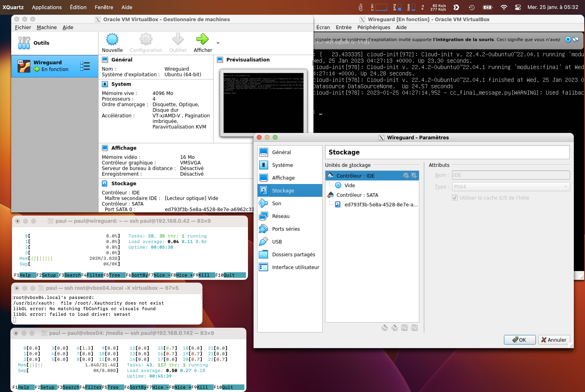Open Interface utilisateur in the Paramètres sidebar
The height and width of the screenshot is (392, 585).
[290, 267]
